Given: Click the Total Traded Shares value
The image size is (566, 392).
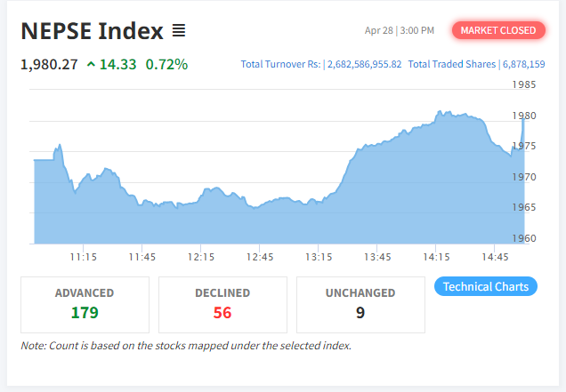Looking at the screenshot, I should (524, 64).
